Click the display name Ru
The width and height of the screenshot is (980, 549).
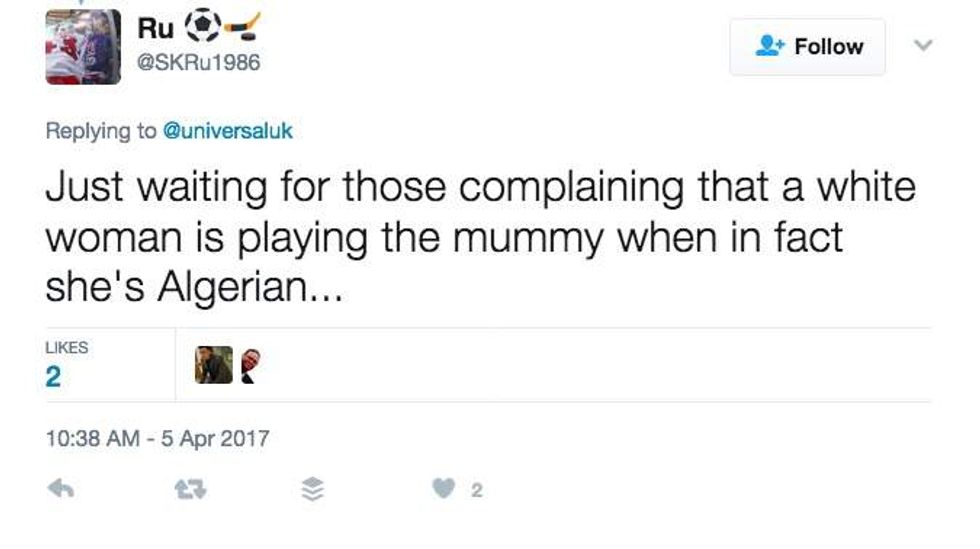[155, 27]
